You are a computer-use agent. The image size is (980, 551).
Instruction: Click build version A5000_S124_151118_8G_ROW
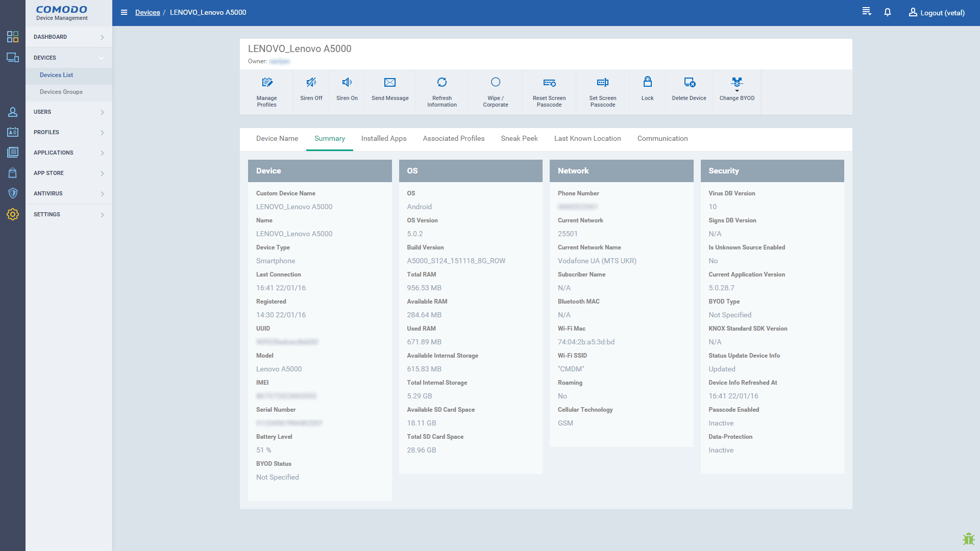point(456,261)
